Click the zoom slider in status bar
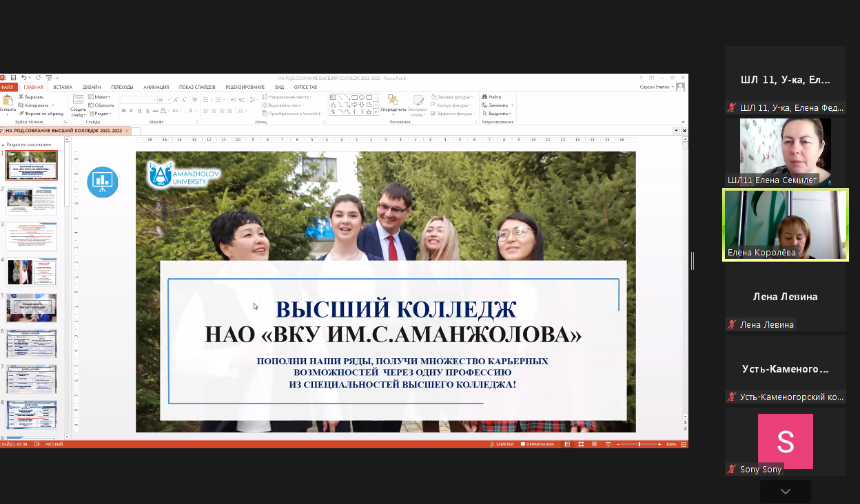This screenshot has width=860, height=504. tap(639, 444)
